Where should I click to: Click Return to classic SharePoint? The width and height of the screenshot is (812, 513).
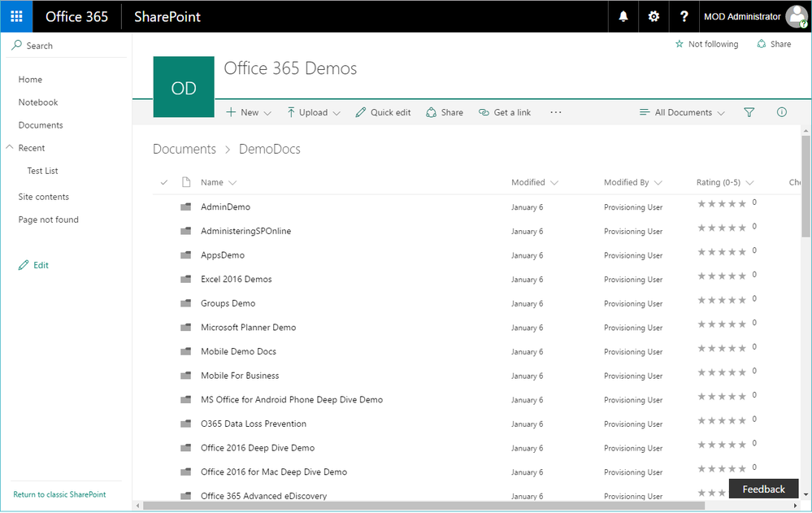pyautogui.click(x=59, y=494)
